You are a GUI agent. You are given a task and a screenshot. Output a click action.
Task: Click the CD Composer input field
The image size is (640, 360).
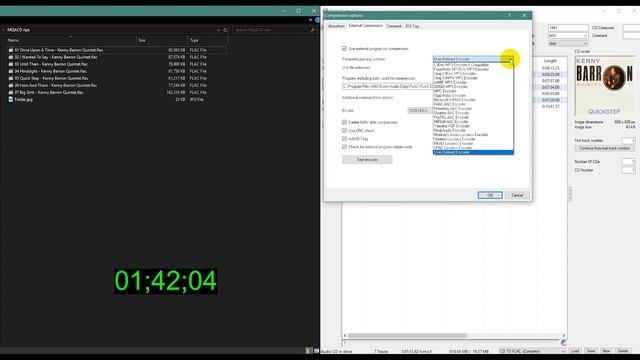tap(631, 28)
